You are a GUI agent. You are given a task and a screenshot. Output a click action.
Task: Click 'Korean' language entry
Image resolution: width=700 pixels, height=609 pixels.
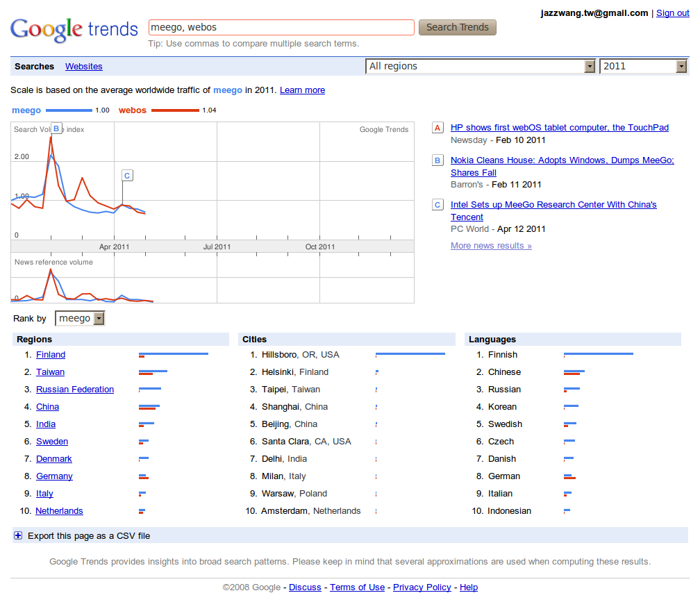coord(502,407)
